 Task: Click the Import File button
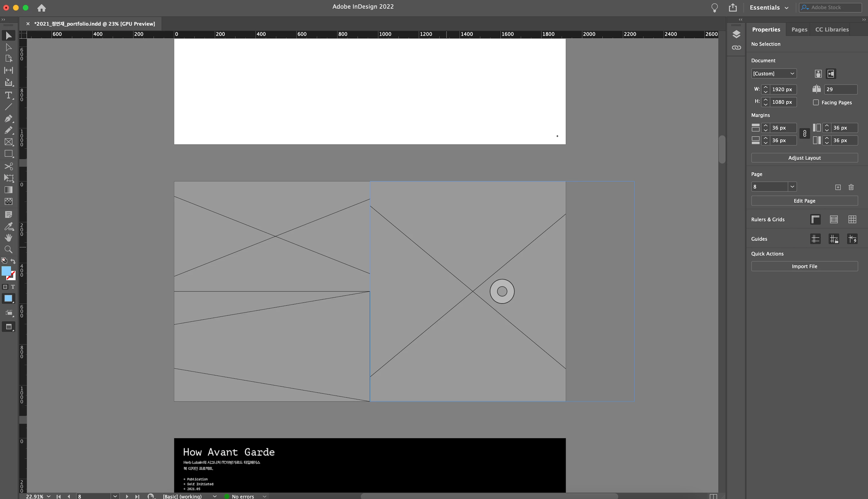tap(804, 267)
